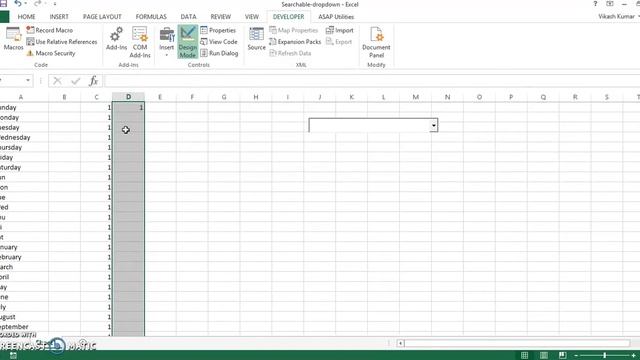Screen dimensions: 640x360
Task: Click inside the combo box control
Action: tap(370, 125)
